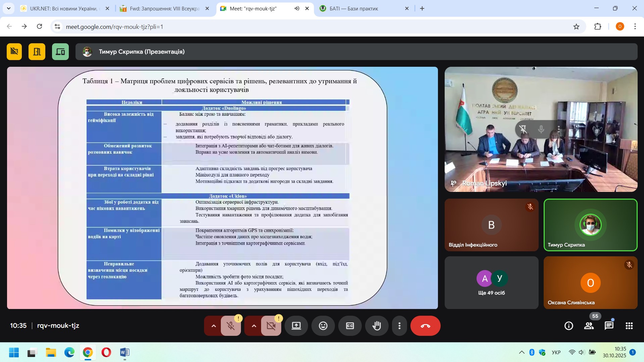Open the meeting chat panel

coord(609,326)
